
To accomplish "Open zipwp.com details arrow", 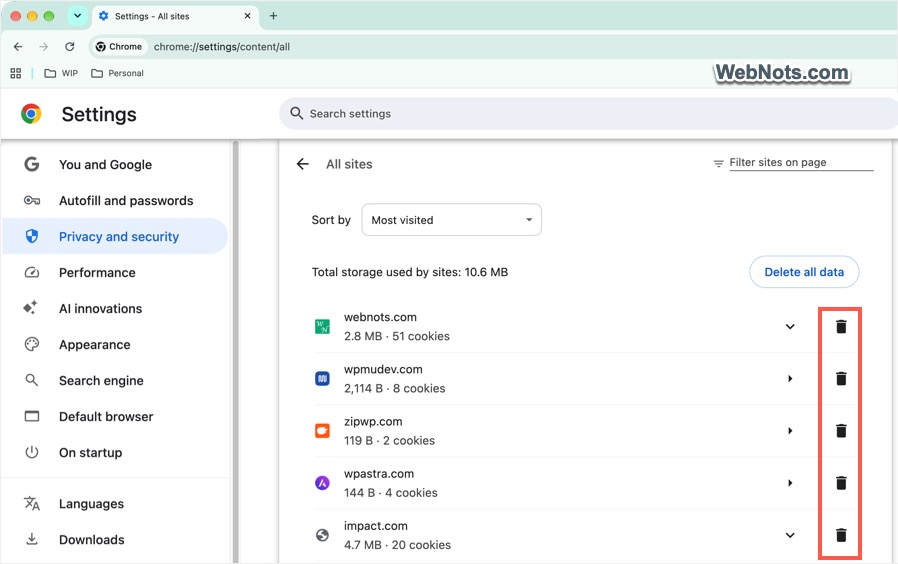I will (x=790, y=431).
